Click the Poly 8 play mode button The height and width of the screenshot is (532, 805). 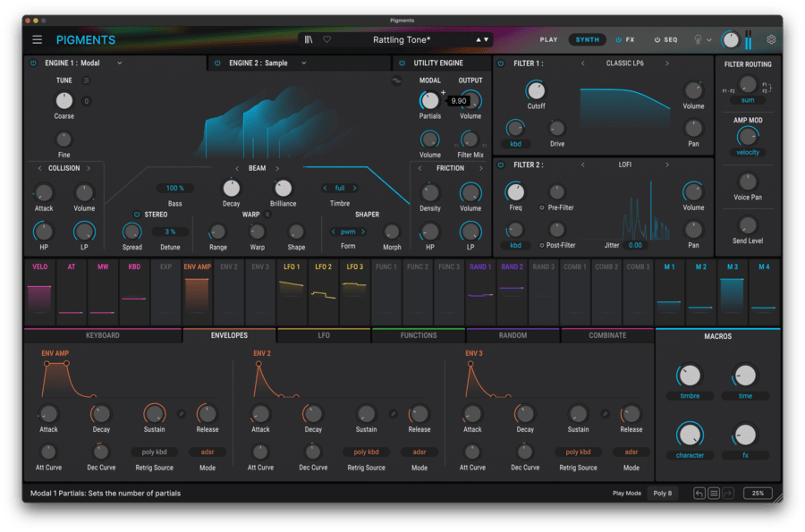click(663, 493)
